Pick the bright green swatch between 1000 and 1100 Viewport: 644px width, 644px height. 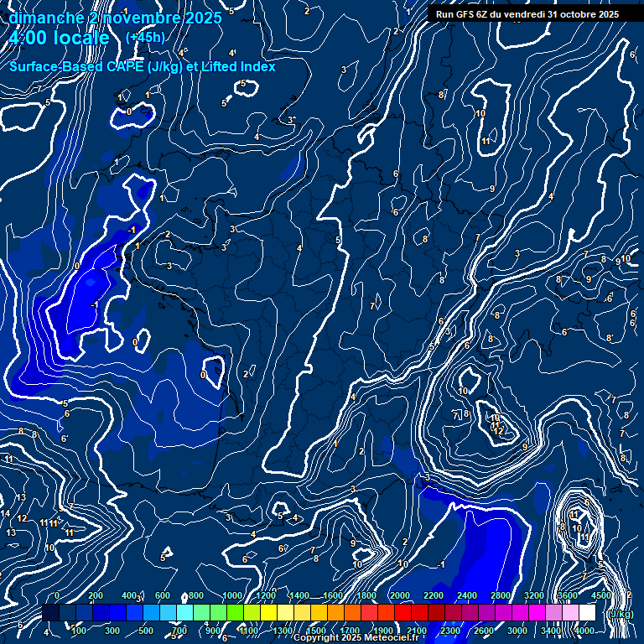pyautogui.click(x=235, y=612)
